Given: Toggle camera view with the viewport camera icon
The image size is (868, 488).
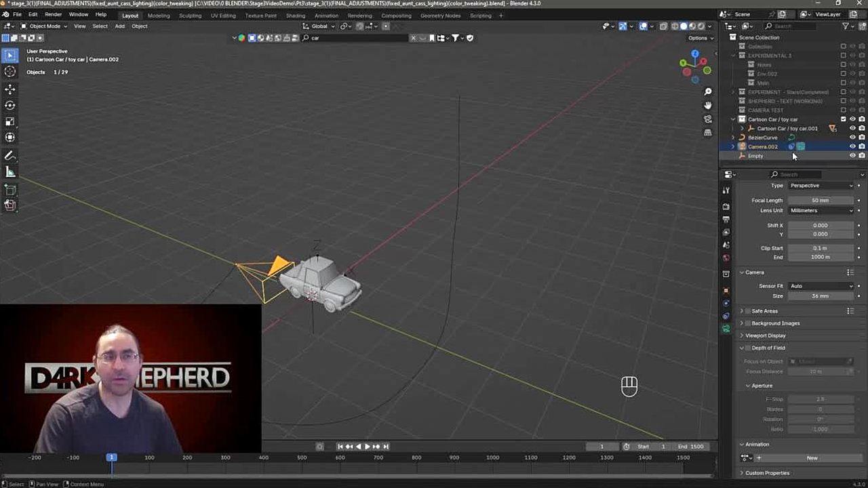Looking at the screenshot, I should (x=707, y=119).
